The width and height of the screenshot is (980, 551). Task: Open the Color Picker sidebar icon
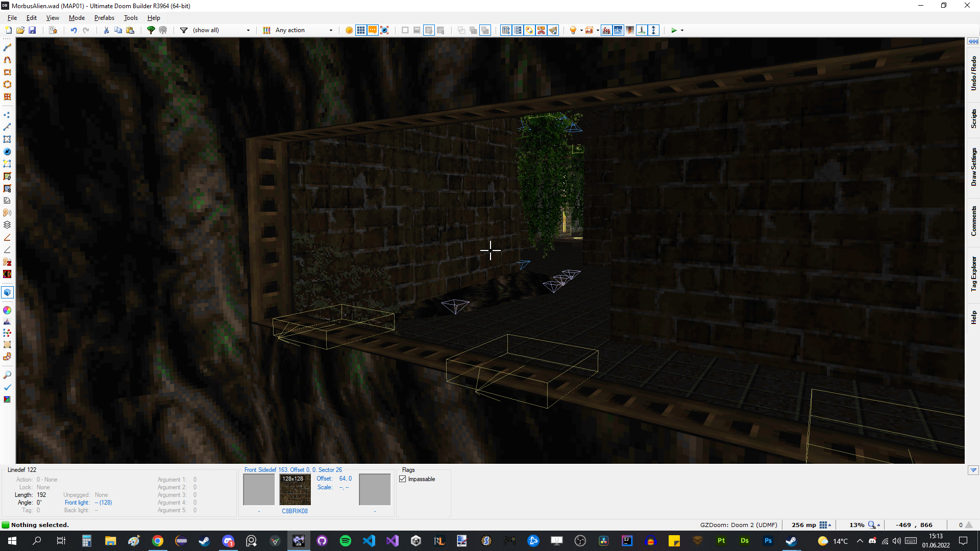[7, 310]
